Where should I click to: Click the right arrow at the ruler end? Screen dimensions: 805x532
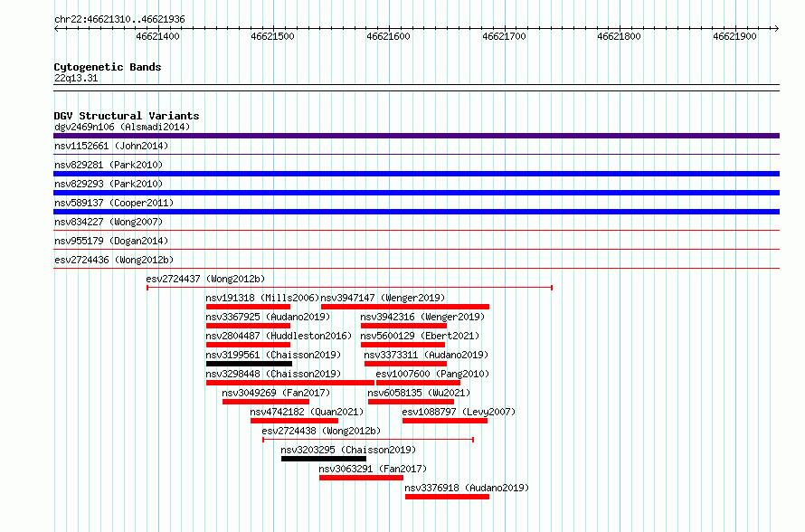(776, 29)
